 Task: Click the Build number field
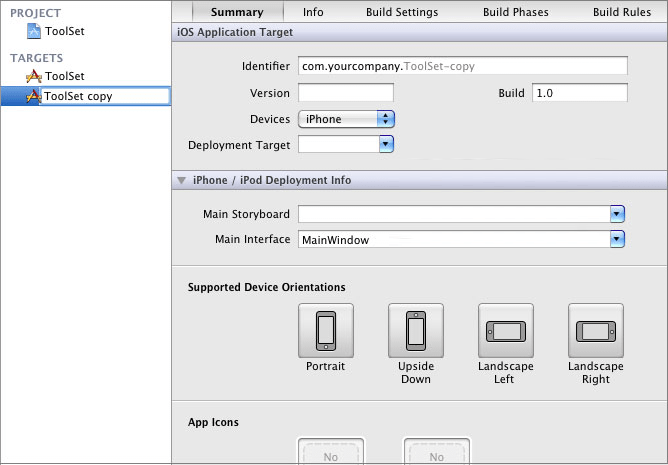[x=579, y=93]
